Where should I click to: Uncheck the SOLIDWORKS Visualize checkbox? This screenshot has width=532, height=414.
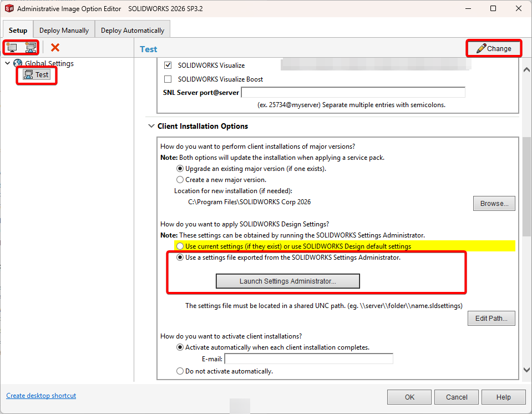[168, 65]
